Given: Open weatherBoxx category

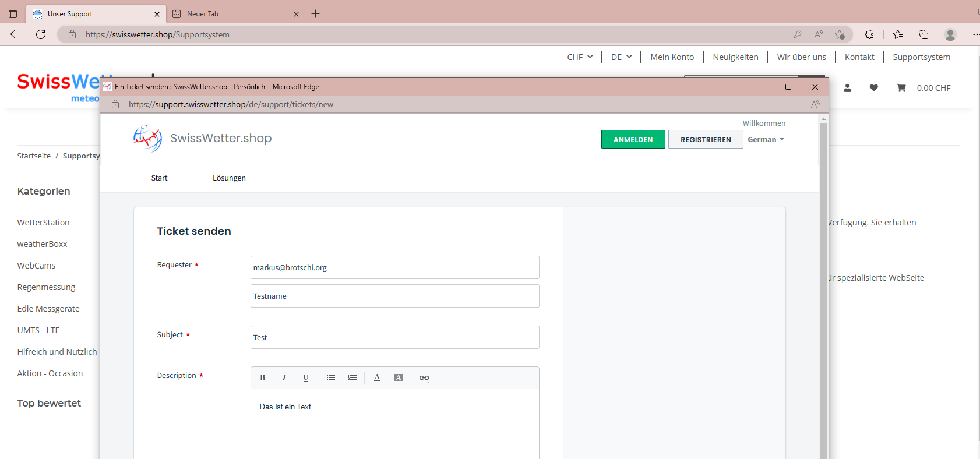Looking at the screenshot, I should pyautogui.click(x=42, y=244).
